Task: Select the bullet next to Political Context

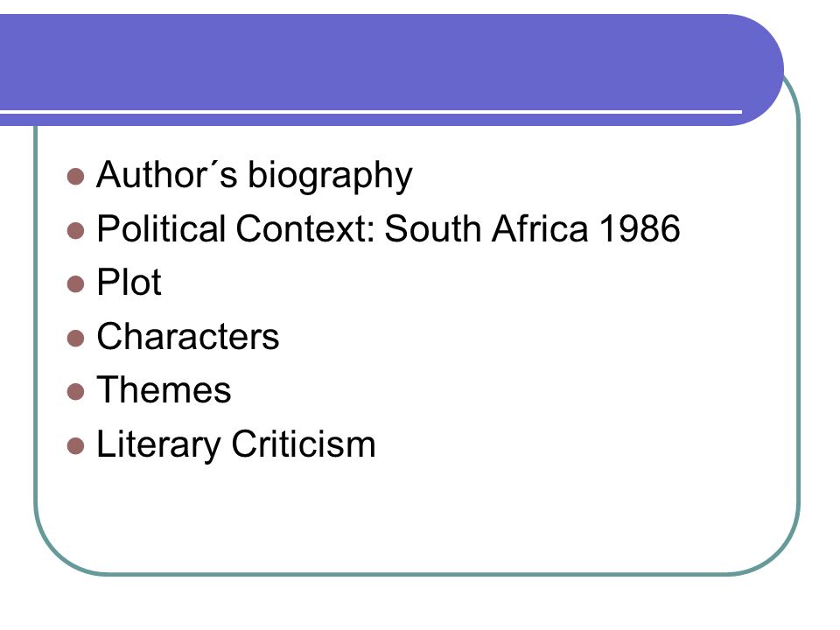Action: pos(75,231)
